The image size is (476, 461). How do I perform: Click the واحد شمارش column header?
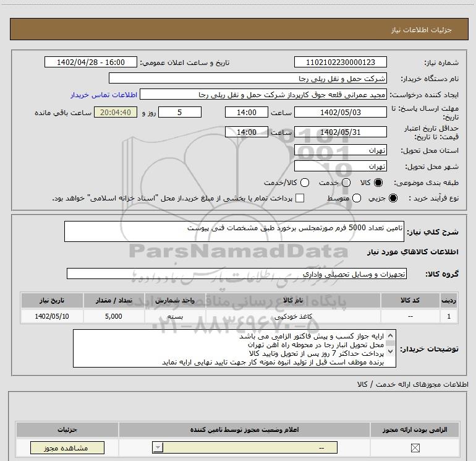click(x=175, y=300)
